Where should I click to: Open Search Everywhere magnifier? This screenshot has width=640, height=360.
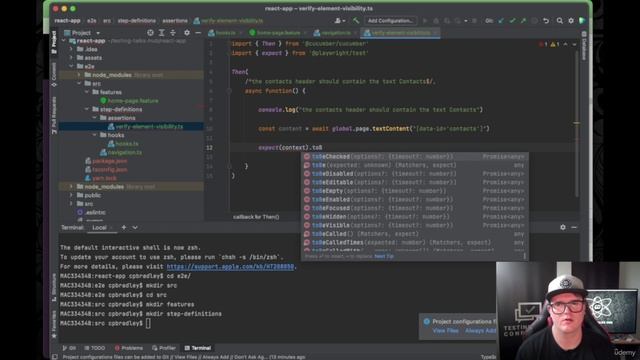click(560, 20)
